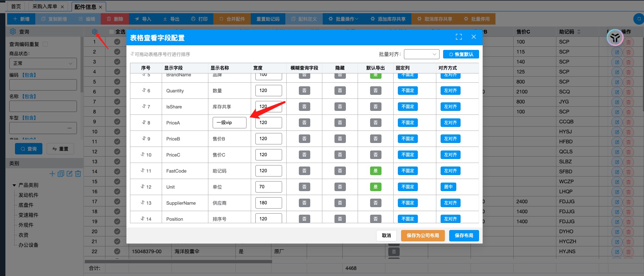Click the add category plus icon

(x=52, y=174)
